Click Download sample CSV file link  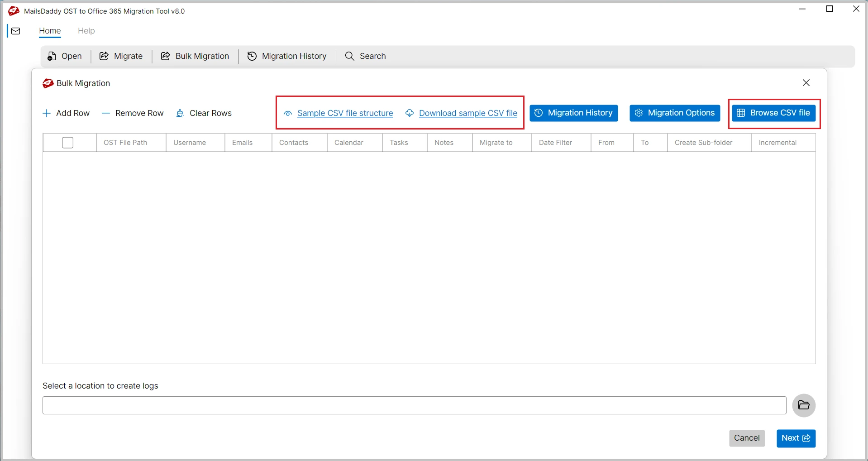[468, 113]
